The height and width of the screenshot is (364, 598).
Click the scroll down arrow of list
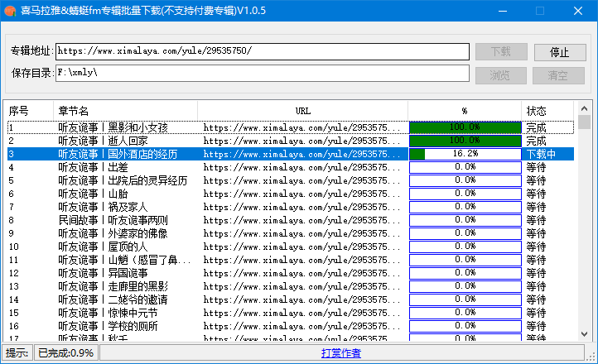point(585,336)
